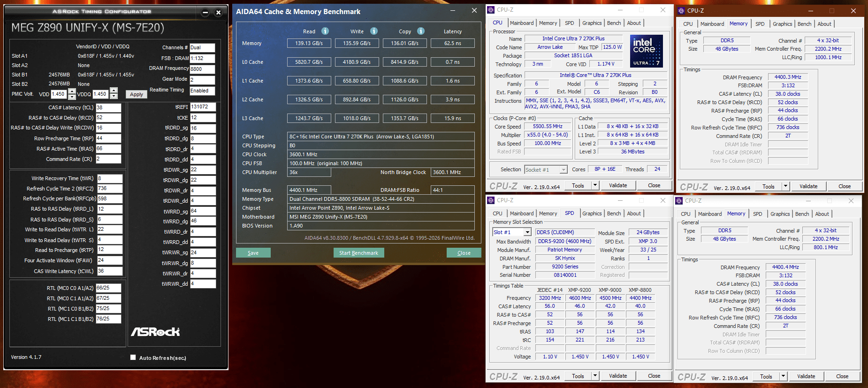This screenshot has width=868, height=388.
Task: Increase VDDQ voltage with the up arrow
Action: click(114, 91)
